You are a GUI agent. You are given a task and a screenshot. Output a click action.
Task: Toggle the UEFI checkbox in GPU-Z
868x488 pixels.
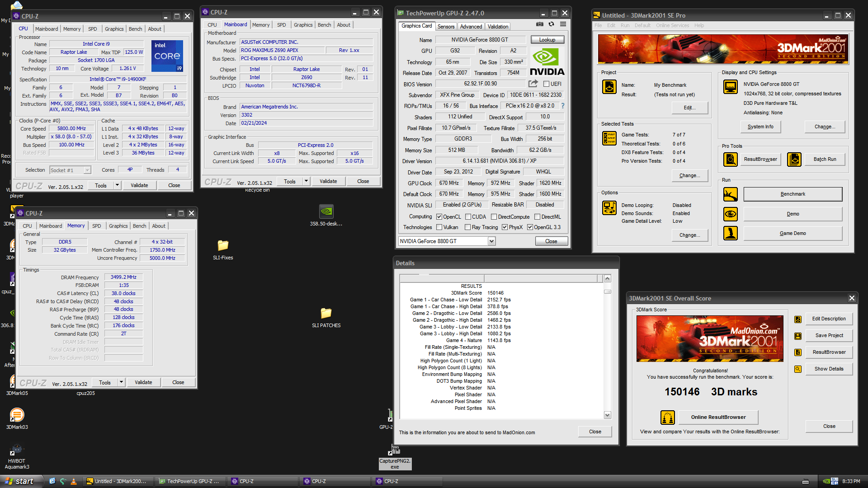click(546, 84)
